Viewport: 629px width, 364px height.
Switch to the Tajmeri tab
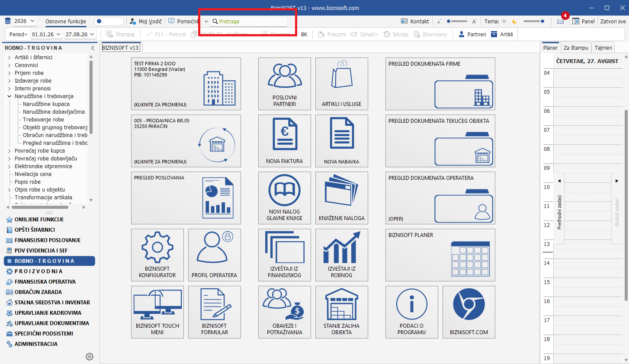tap(603, 48)
